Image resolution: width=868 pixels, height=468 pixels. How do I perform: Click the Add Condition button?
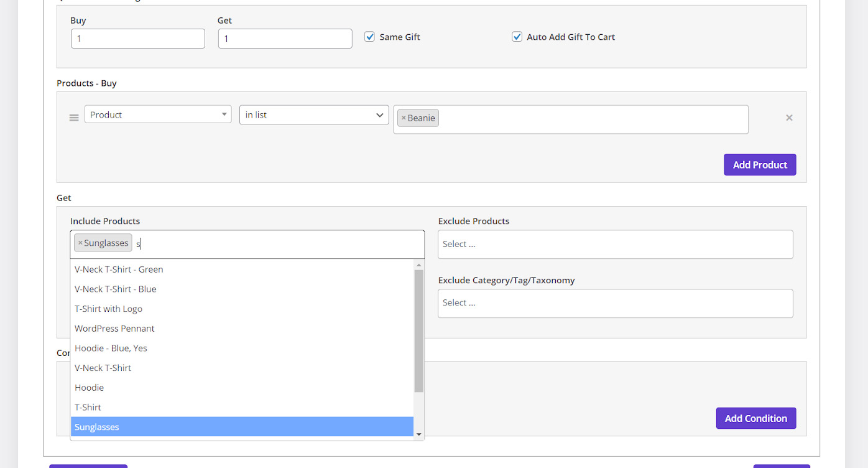click(755, 418)
